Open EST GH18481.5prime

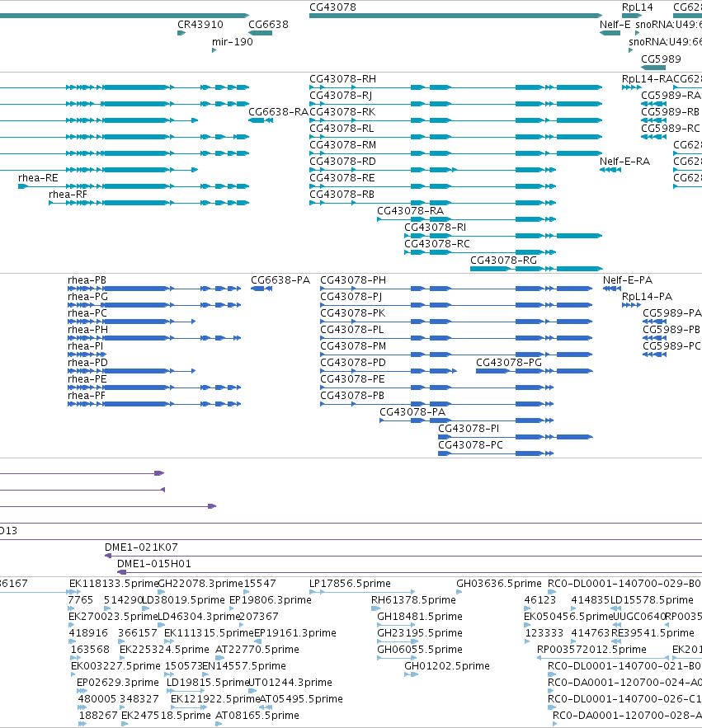pos(420,617)
